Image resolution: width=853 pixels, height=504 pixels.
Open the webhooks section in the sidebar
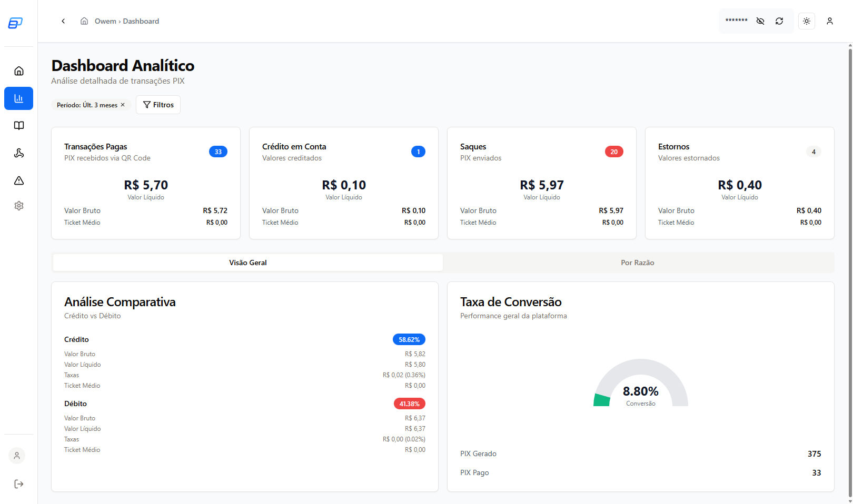tap(18, 153)
